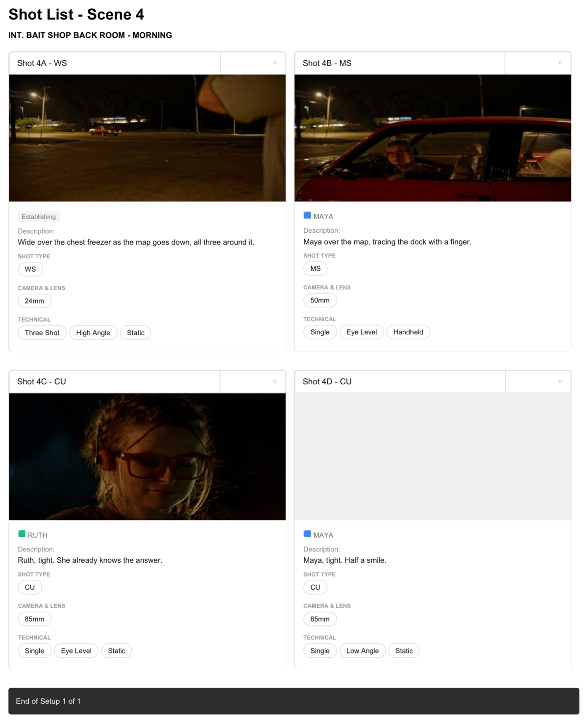Open the Shot 4C close-up thumbnail

147,457
